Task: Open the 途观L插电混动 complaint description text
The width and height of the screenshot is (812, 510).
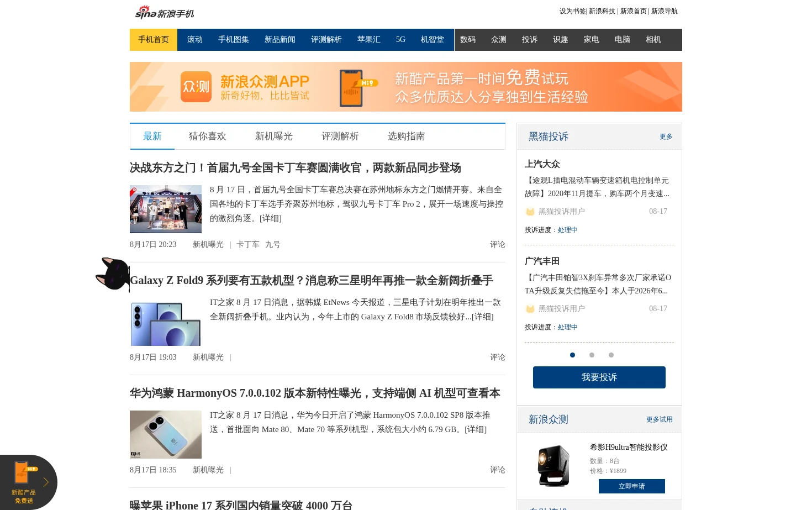Action: [598, 187]
